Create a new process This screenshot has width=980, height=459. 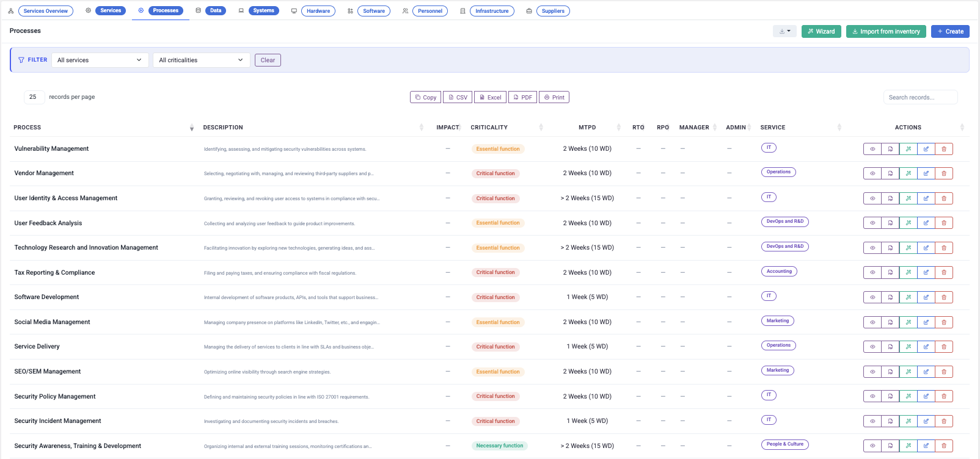tap(950, 31)
